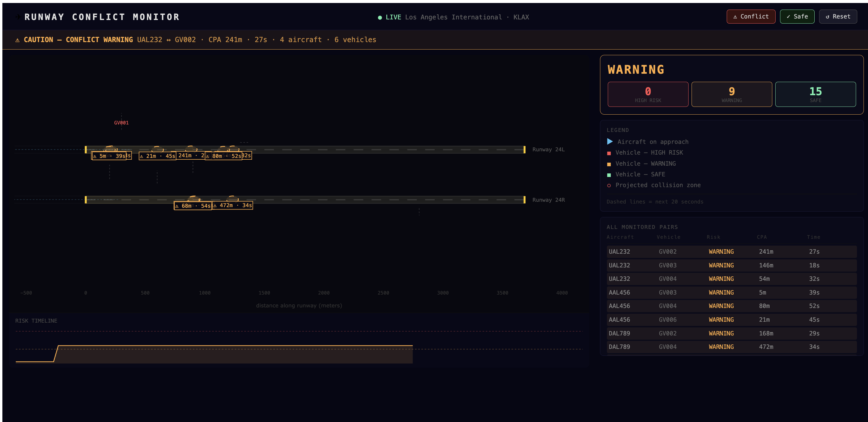This screenshot has height=422, width=868.
Task: Click the projected collision zone circle icon
Action: coord(609,186)
